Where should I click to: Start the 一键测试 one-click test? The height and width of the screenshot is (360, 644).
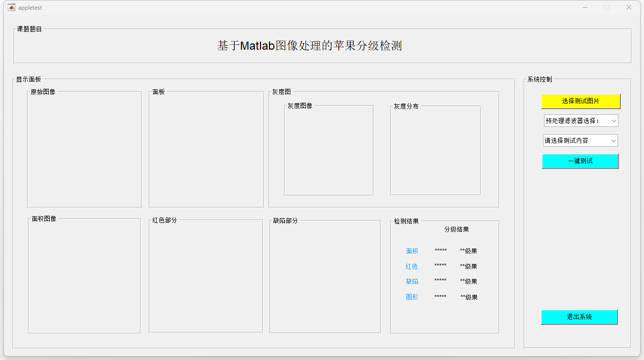coord(580,161)
